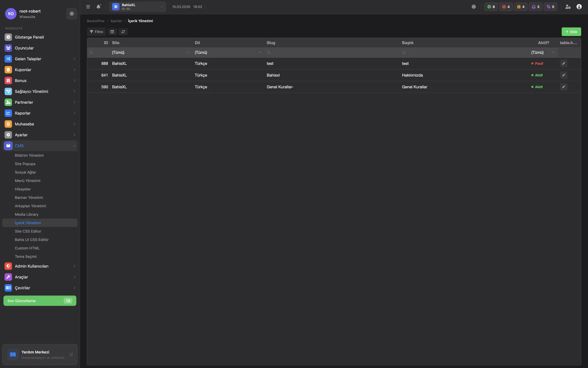The image size is (588, 368).
Task: Open the green counter badge showing 8
Action: (x=491, y=7)
